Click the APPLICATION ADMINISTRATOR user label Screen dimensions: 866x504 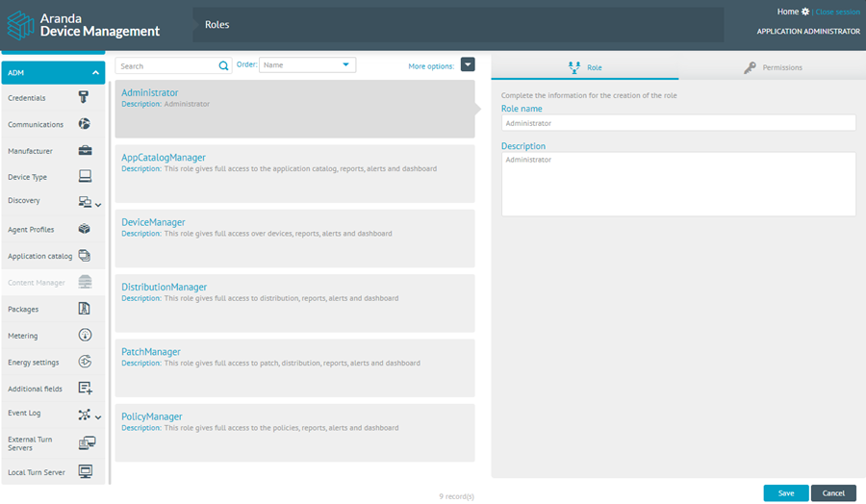coord(808,32)
